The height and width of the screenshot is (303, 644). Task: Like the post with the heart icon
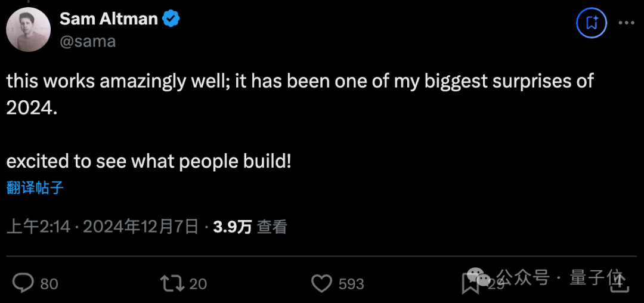[x=322, y=283]
